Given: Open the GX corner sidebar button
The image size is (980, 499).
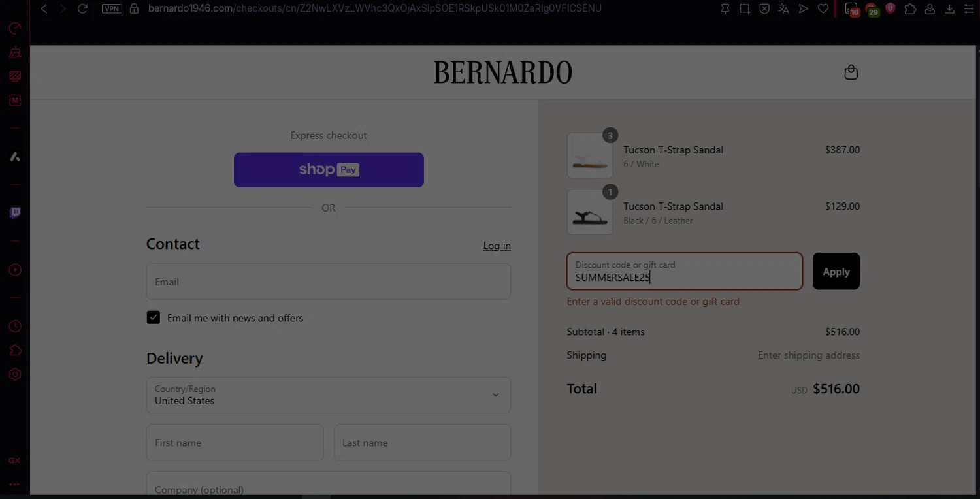Looking at the screenshot, I should click(x=14, y=460).
